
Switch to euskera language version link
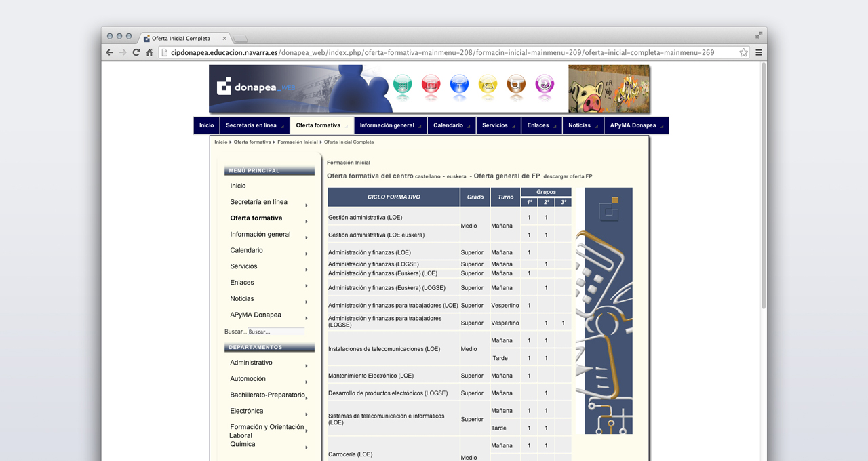pos(456,176)
